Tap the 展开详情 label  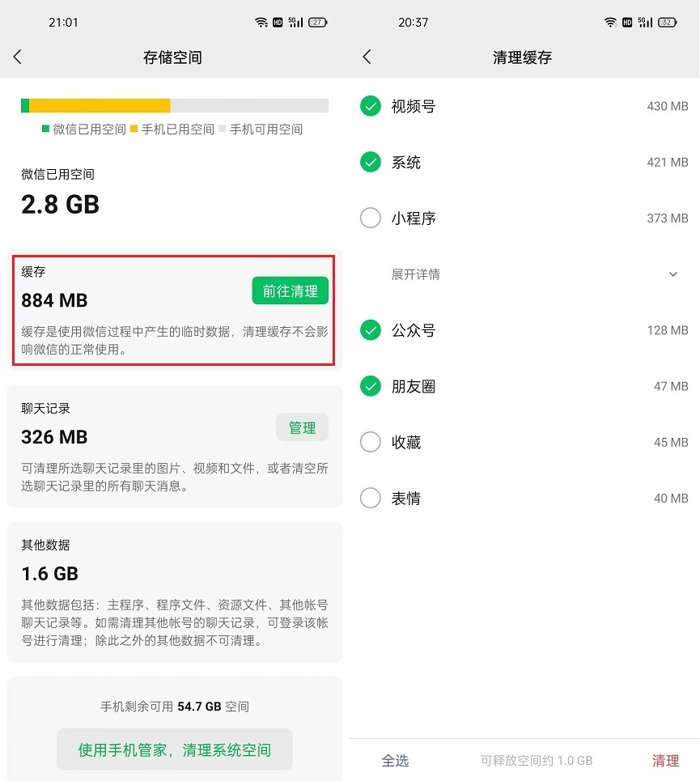pos(416,274)
